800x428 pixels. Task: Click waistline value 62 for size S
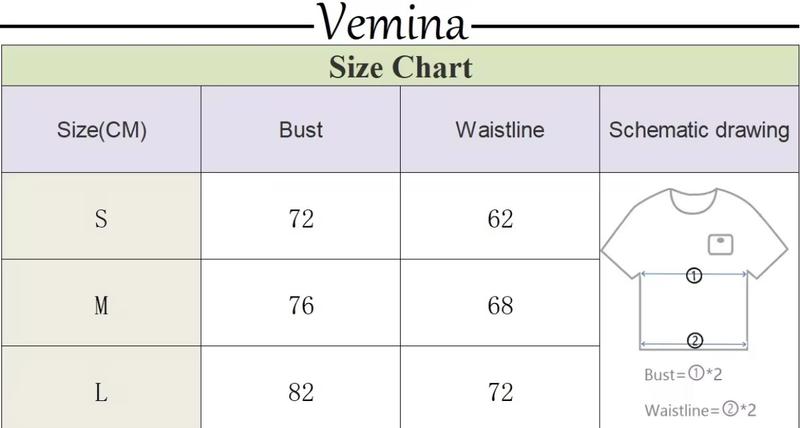coord(500,219)
